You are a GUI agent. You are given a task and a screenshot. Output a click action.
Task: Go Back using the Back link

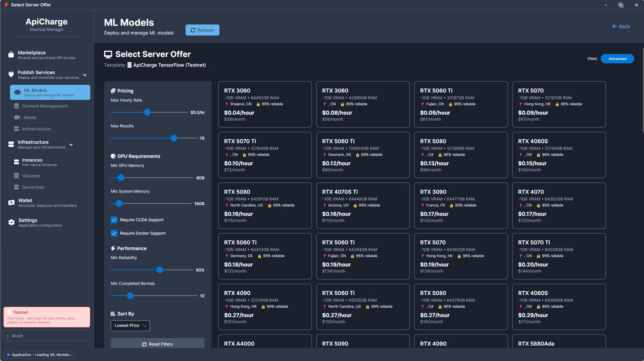click(x=621, y=26)
